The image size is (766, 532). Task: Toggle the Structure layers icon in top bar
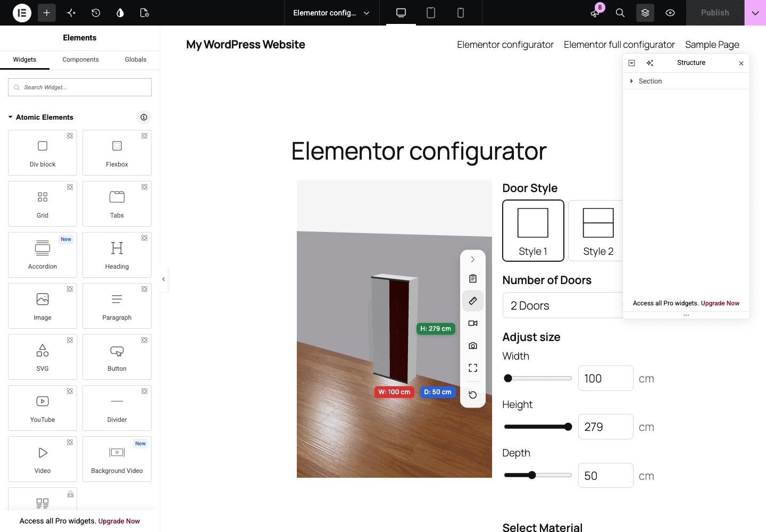click(x=645, y=13)
